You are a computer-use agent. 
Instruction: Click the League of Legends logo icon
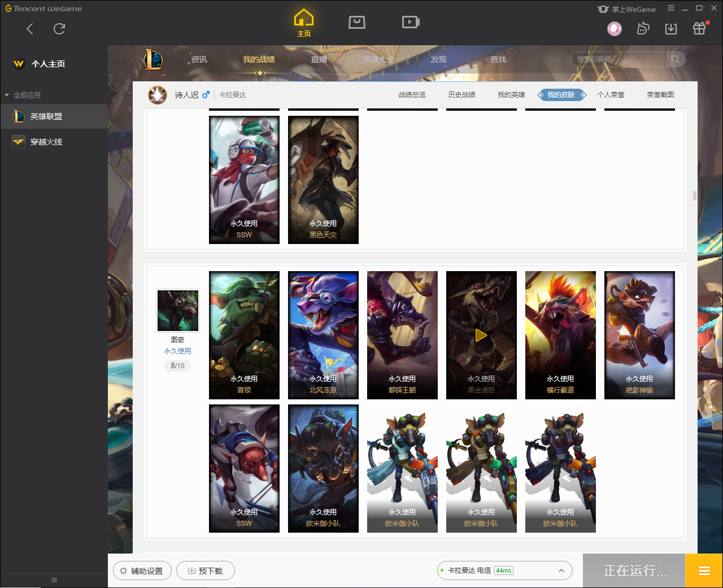tap(153, 59)
